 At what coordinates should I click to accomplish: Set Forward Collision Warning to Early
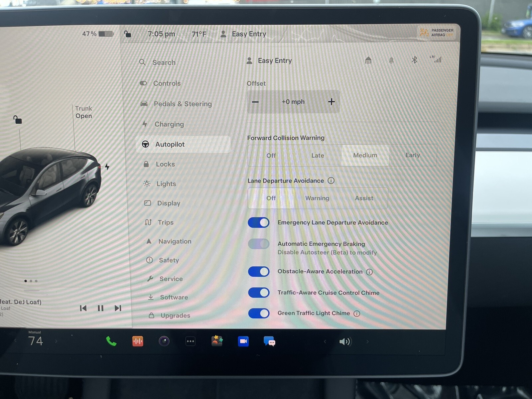(x=413, y=155)
